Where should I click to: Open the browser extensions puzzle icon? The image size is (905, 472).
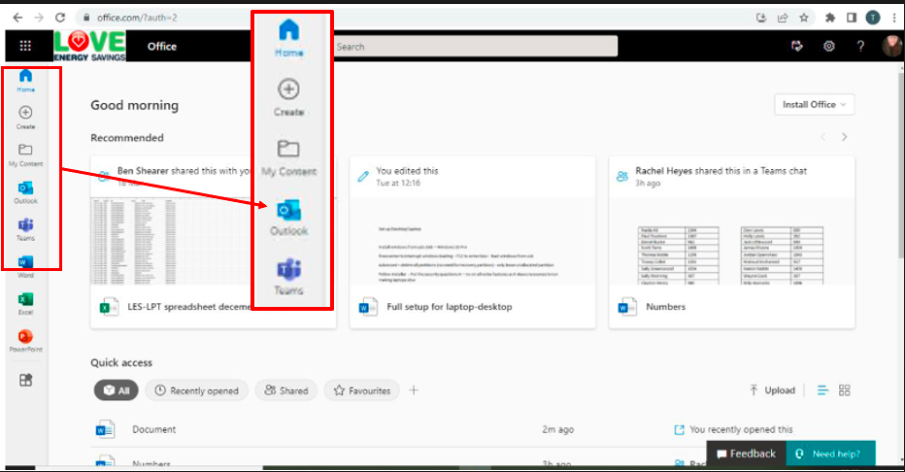(830, 18)
